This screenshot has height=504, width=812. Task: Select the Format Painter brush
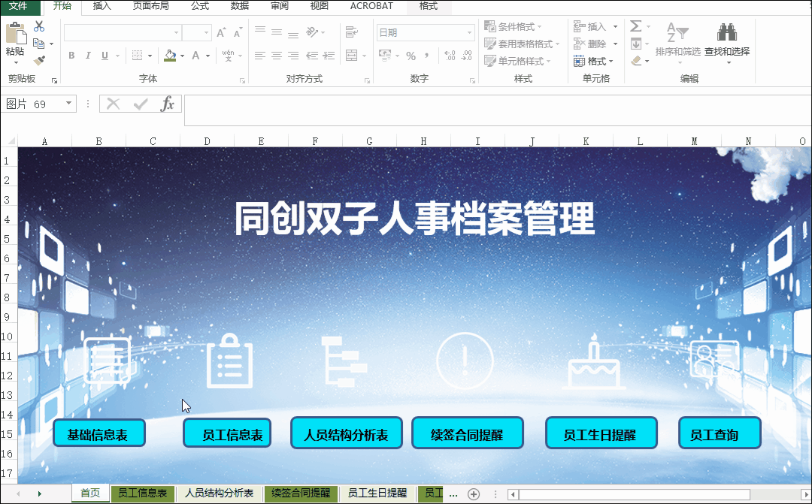pyautogui.click(x=39, y=60)
